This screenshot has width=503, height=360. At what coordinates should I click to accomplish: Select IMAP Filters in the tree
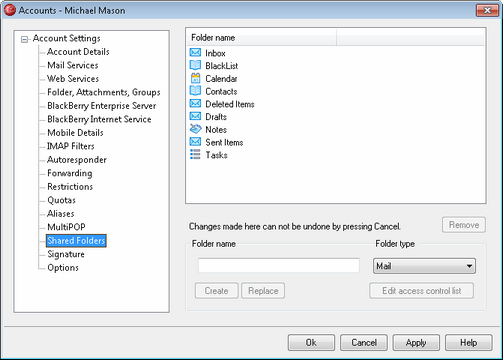tap(71, 146)
